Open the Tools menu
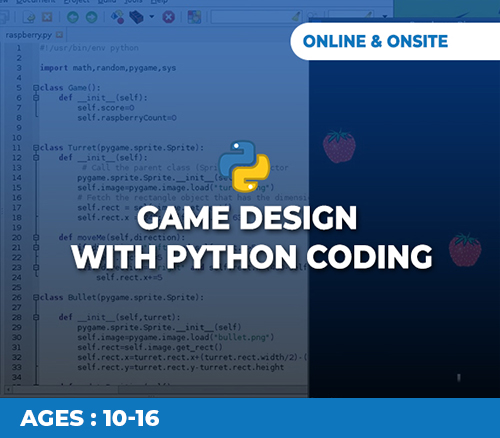This screenshot has height=438, width=500. 133,2
